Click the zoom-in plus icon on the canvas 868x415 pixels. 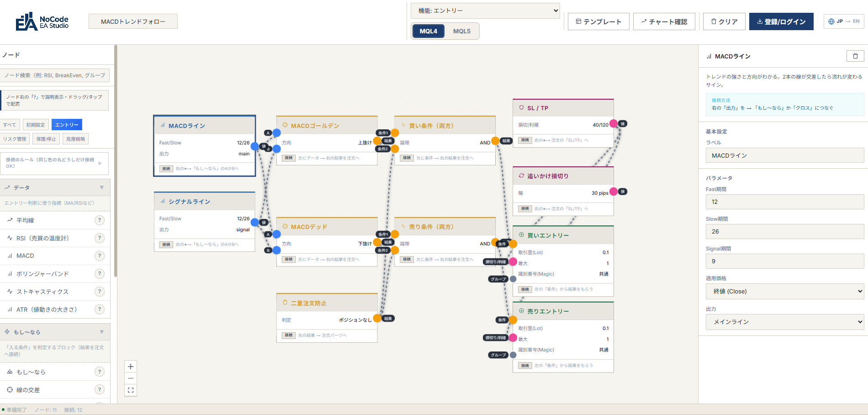pos(131,366)
